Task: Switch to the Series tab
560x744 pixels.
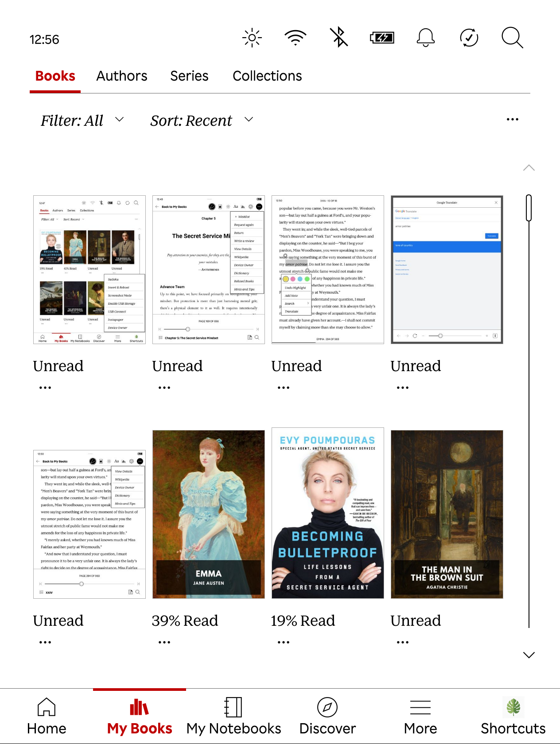Action: [189, 76]
